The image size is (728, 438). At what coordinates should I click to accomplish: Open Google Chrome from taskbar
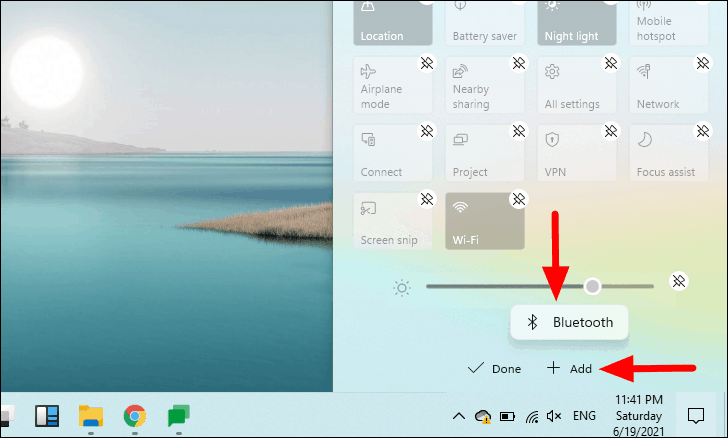click(135, 416)
